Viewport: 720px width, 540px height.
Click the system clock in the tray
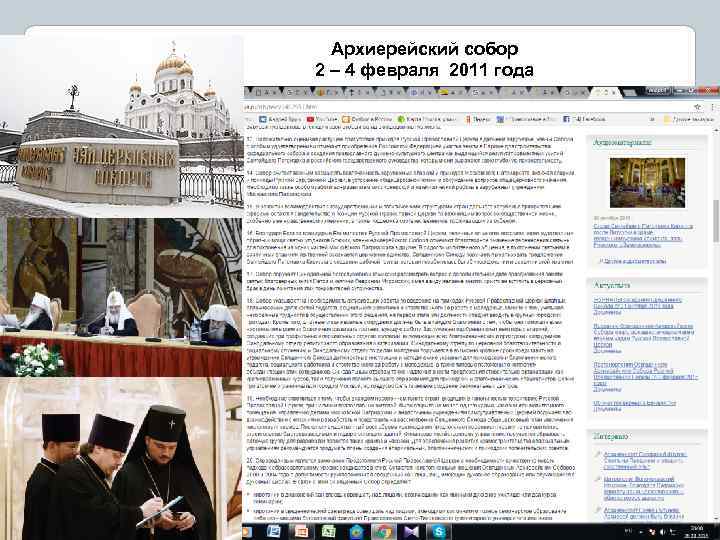coord(698,532)
